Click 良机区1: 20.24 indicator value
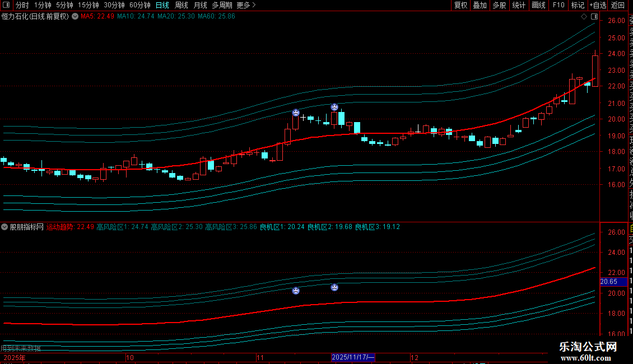The image size is (633, 364). click(282, 227)
